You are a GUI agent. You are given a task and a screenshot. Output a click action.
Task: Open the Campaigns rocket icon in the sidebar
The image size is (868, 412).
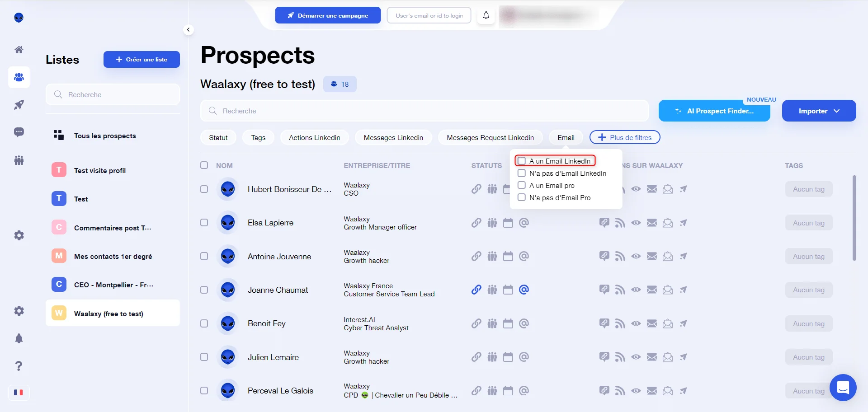(x=19, y=105)
